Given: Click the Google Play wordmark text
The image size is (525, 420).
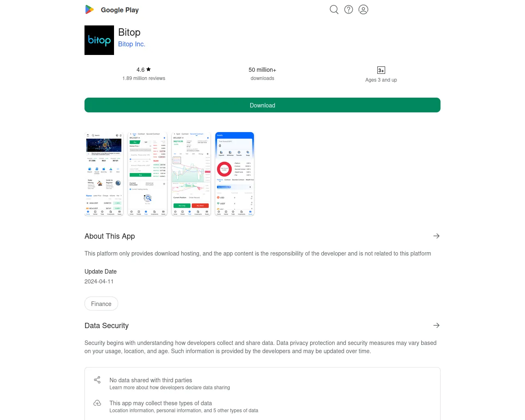Looking at the screenshot, I should pyautogui.click(x=120, y=10).
